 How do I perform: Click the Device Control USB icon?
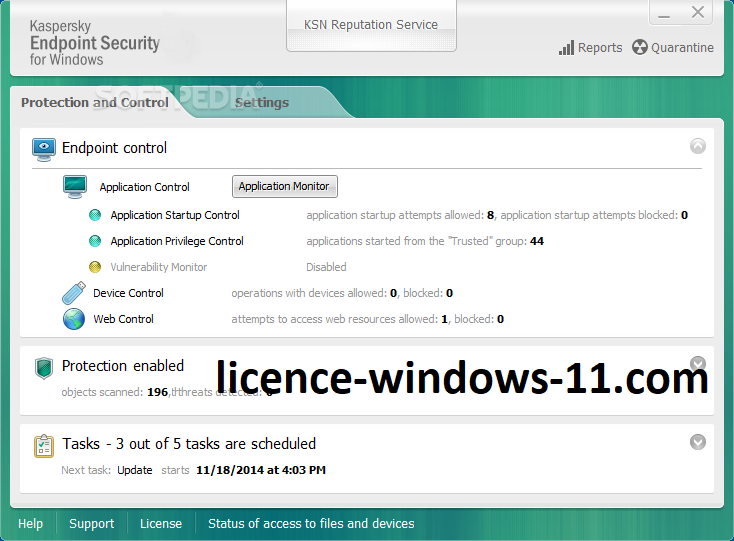pyautogui.click(x=74, y=293)
